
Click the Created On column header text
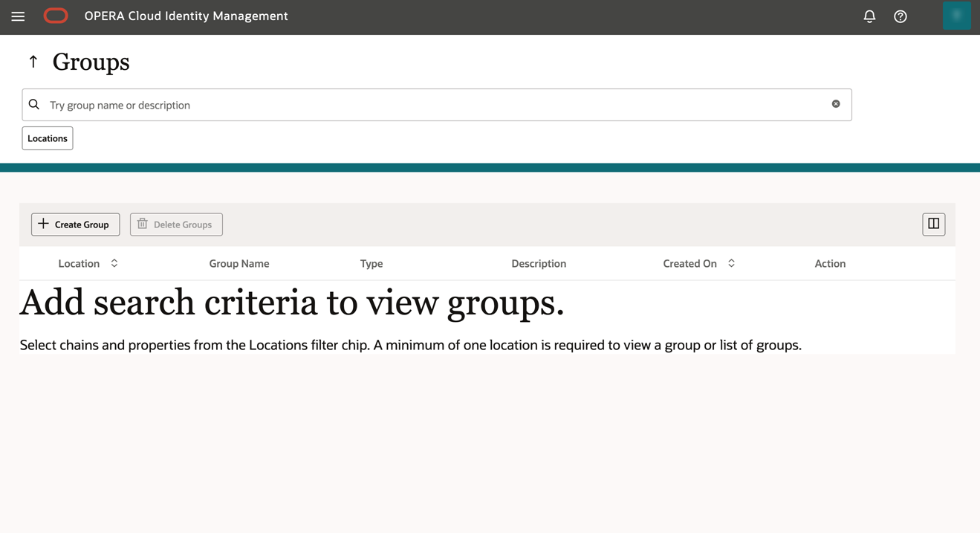[x=689, y=264]
